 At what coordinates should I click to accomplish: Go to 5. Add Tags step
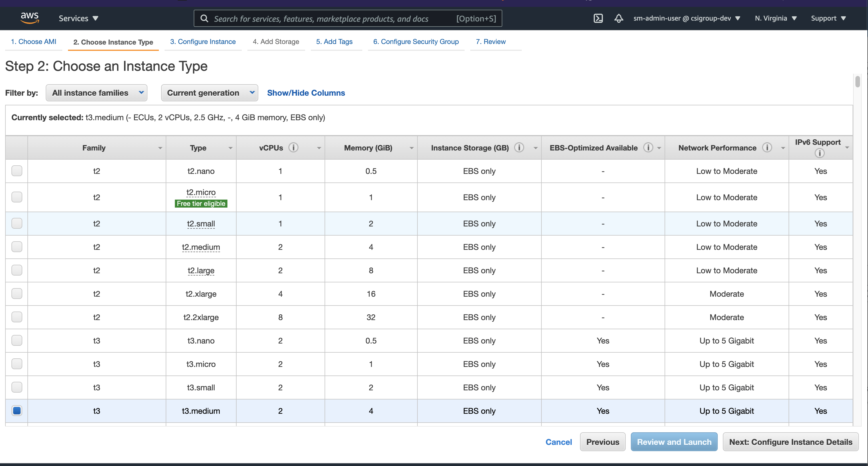334,41
